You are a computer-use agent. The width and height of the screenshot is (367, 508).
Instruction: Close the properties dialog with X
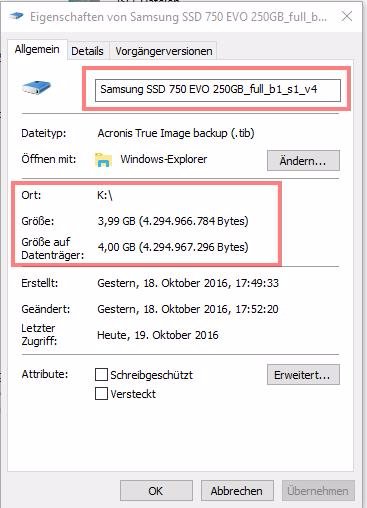(347, 16)
